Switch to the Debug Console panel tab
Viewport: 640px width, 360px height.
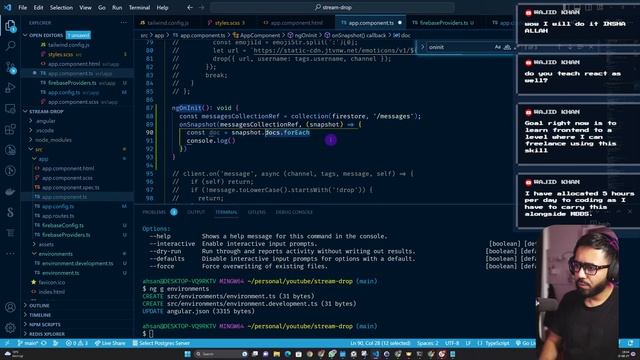pyautogui.click(x=294, y=212)
